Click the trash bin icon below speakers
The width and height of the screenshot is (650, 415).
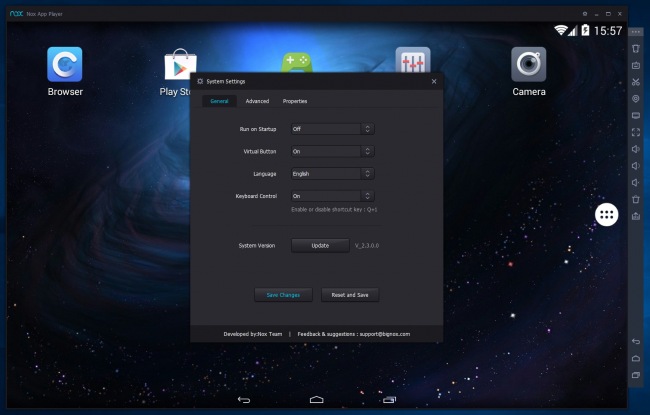[x=635, y=199]
